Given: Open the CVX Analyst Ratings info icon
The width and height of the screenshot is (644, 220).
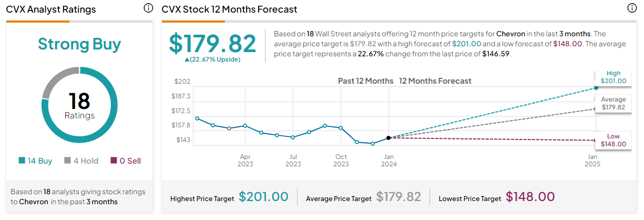Looking at the screenshot, I should pyautogui.click(x=148, y=8).
